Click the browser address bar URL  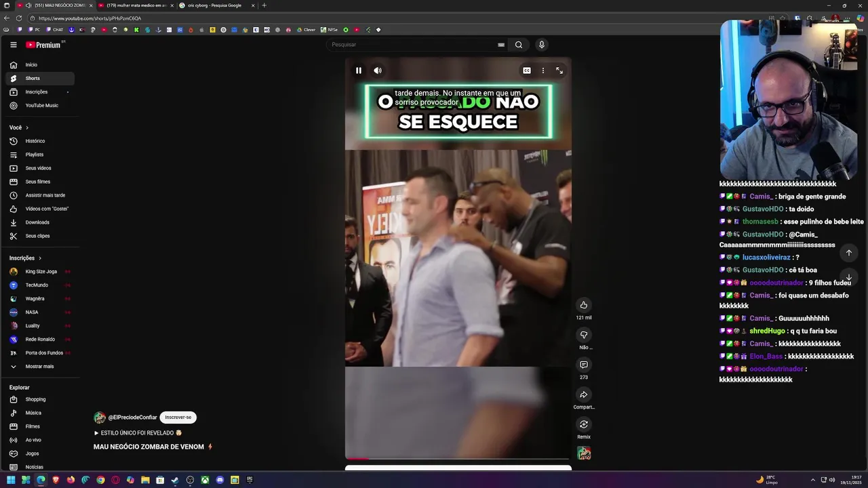[90, 18]
